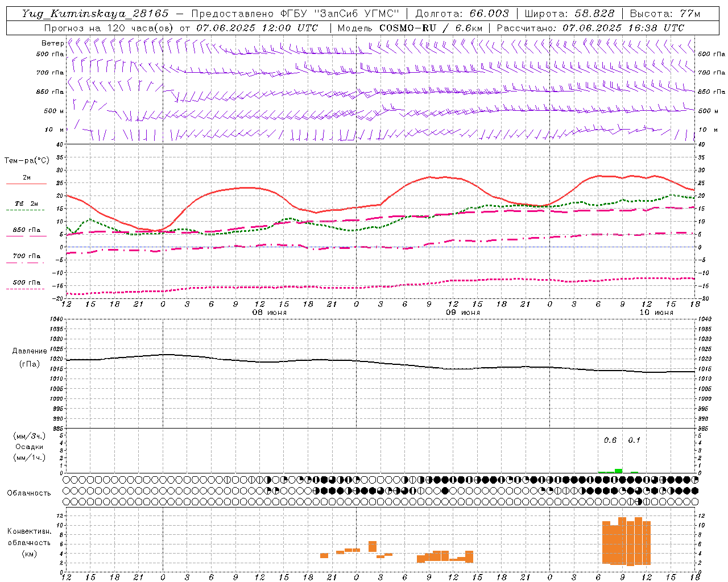Click the 850 гПа temperature legend entry

(x=27, y=230)
